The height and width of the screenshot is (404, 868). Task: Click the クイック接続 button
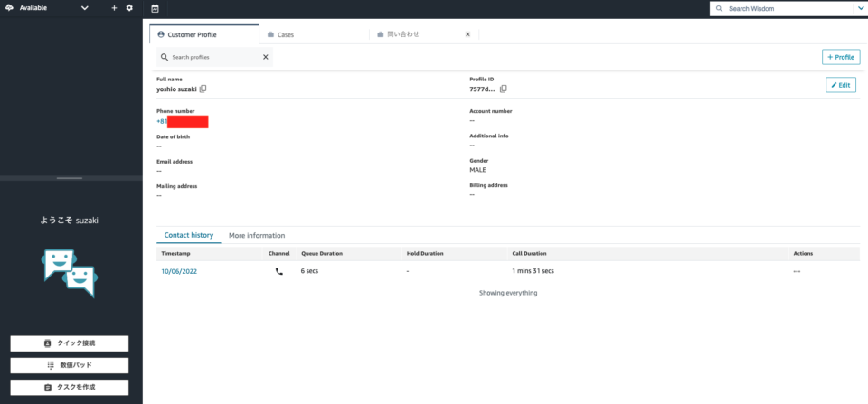[70, 343]
